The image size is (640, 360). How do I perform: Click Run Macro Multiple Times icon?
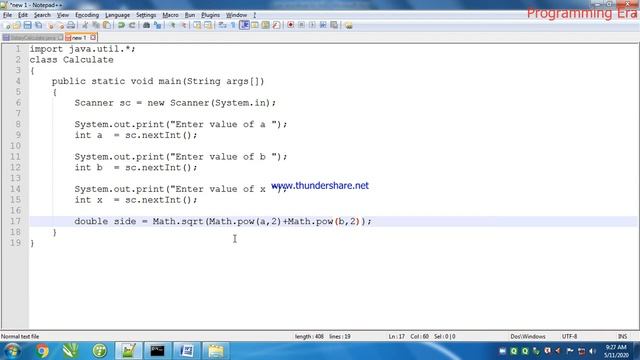click(323, 25)
